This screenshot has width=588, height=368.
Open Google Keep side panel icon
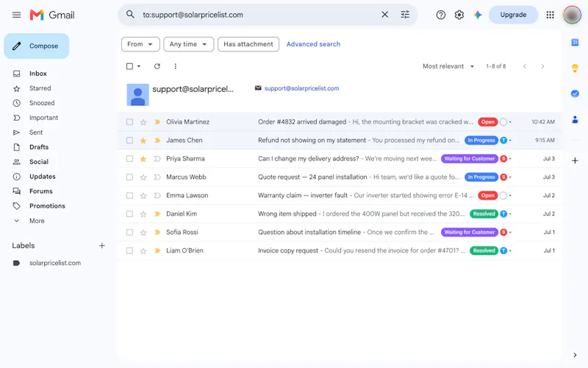tap(575, 68)
